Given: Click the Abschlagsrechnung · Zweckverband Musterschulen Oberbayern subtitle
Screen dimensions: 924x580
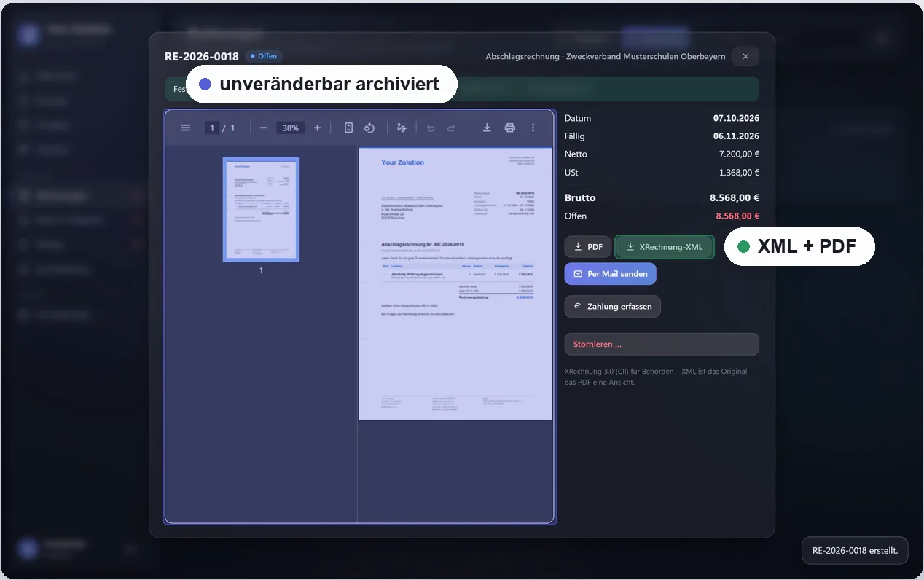Looking at the screenshot, I should tap(606, 56).
